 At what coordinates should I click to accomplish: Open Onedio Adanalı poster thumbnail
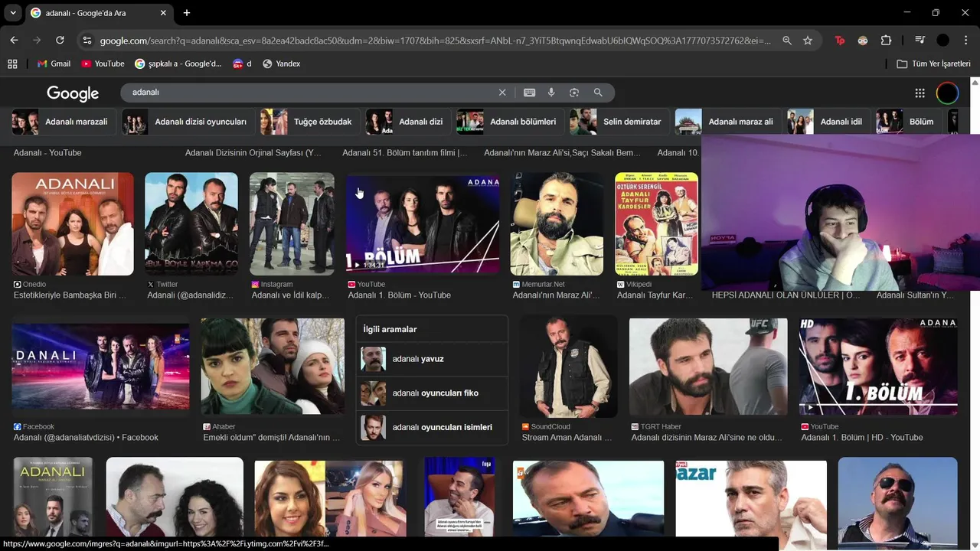point(73,223)
